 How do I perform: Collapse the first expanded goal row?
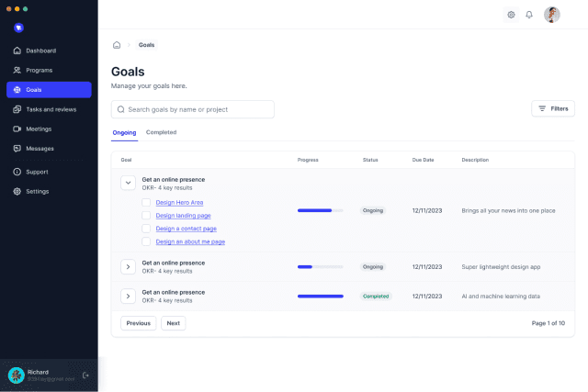(x=128, y=183)
